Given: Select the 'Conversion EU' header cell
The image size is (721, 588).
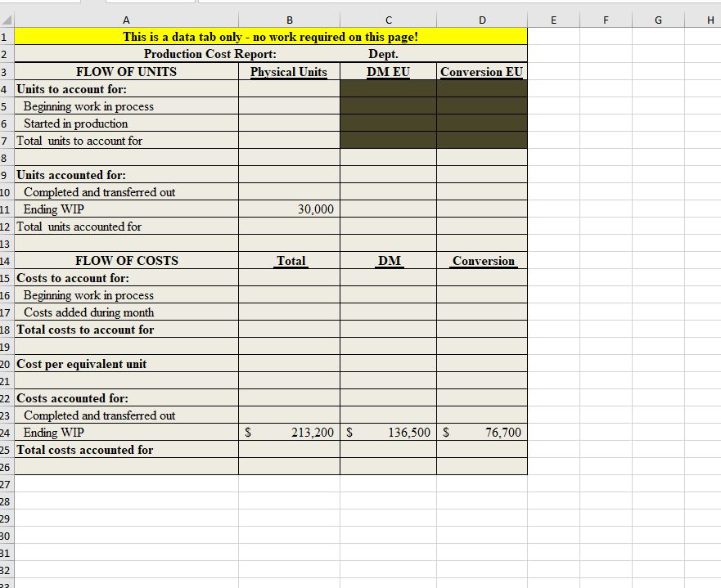Looking at the screenshot, I should (482, 72).
